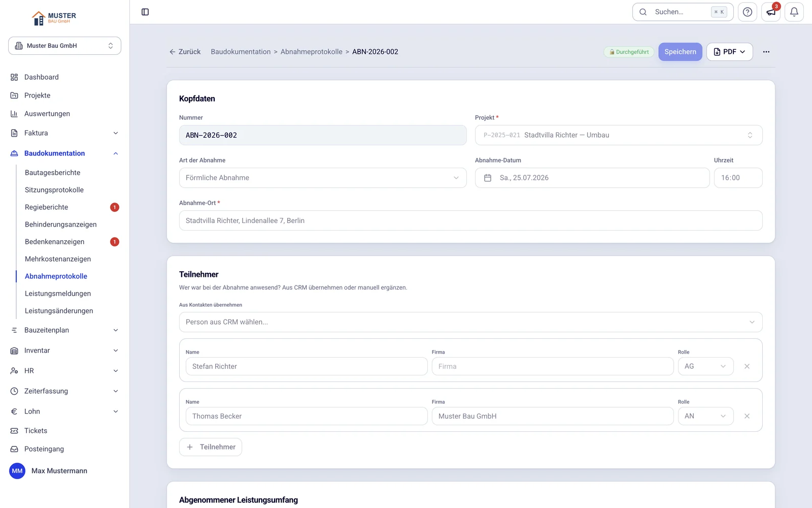Screen dimensions: 812x508
Task: Click the Dashboard sidebar icon
Action: point(14,77)
